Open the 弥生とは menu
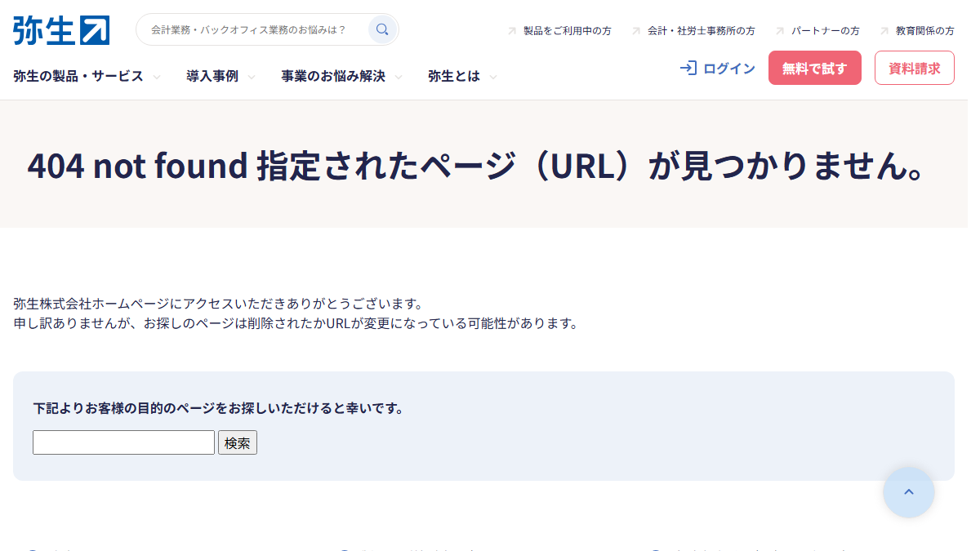Screen dimensions: 980x551 click(454, 77)
